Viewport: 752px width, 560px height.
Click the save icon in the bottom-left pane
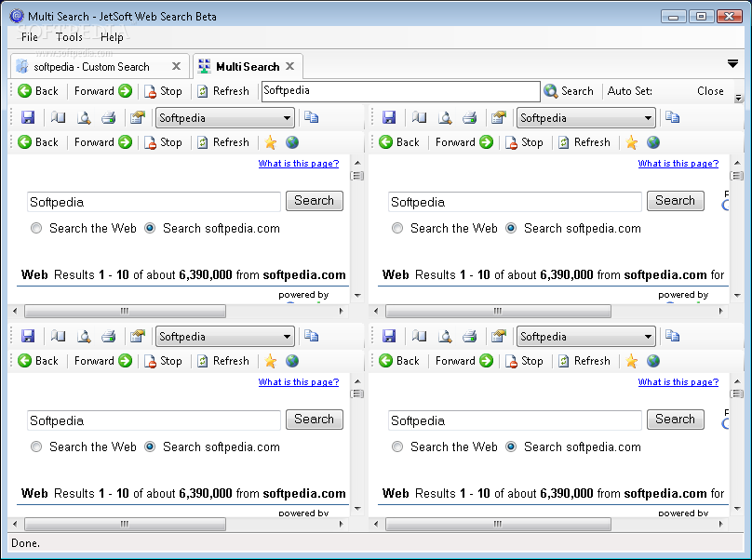28,336
